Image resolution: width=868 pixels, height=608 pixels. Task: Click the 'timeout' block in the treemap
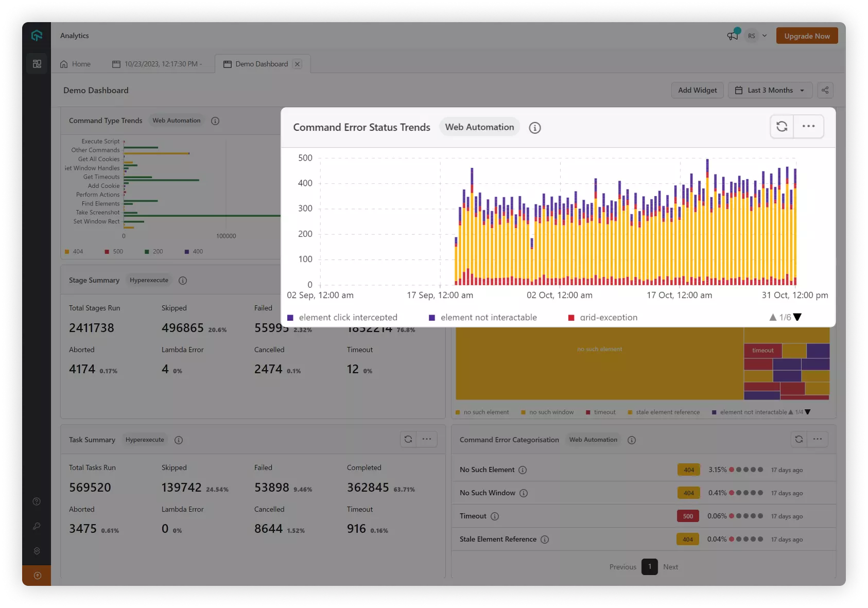pyautogui.click(x=762, y=351)
